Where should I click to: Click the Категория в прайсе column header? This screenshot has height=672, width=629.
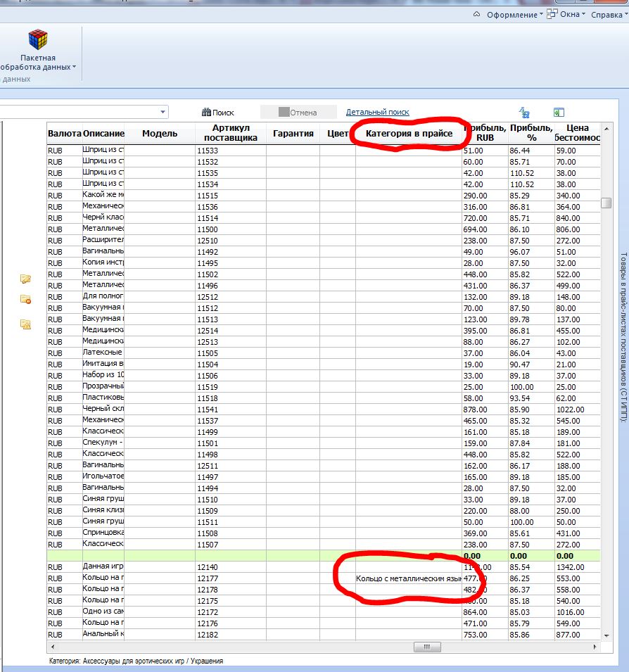click(409, 133)
